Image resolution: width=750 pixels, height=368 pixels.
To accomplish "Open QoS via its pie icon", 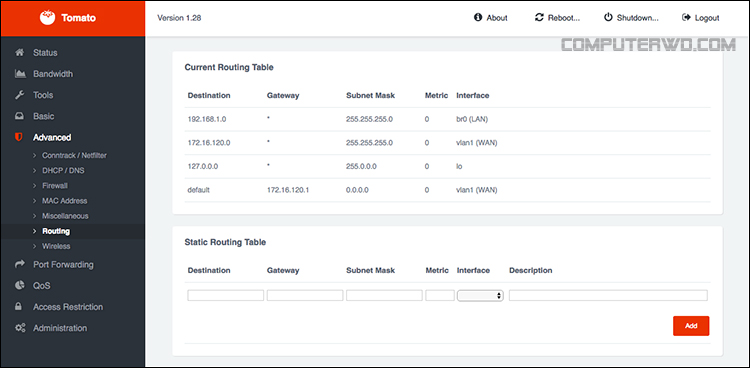I will coord(20,286).
